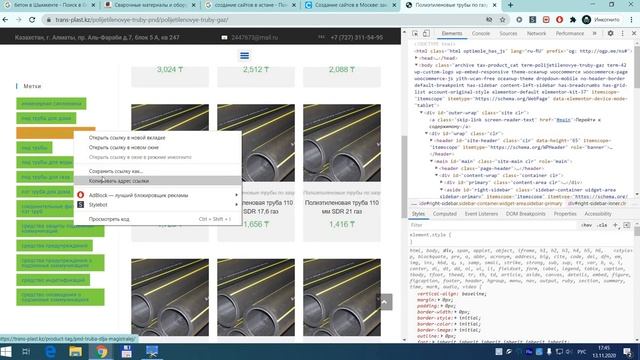Click the browser Back arrow
The image size is (640, 360).
5,20
